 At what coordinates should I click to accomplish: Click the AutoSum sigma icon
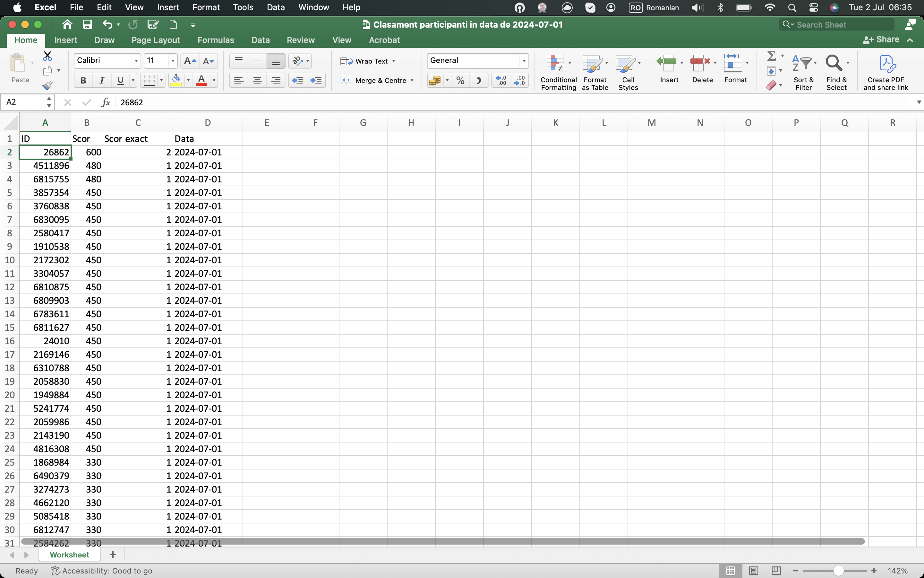pyautogui.click(x=772, y=56)
